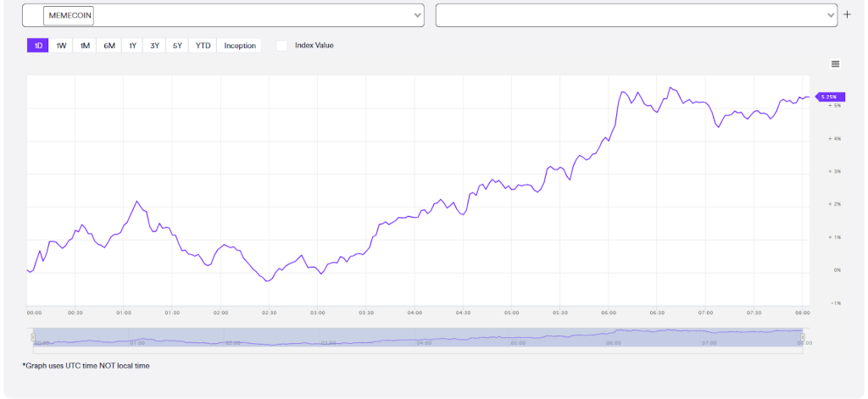Click the navigator scrollbar track below the minimap

click(418, 350)
